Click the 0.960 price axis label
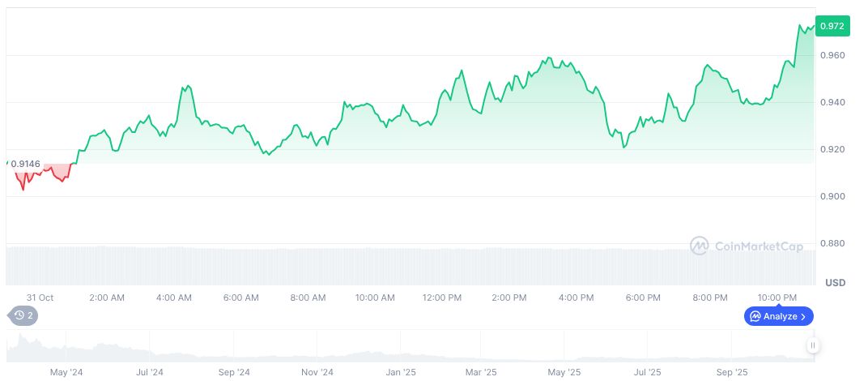This screenshot has width=868, height=381. tap(832, 55)
